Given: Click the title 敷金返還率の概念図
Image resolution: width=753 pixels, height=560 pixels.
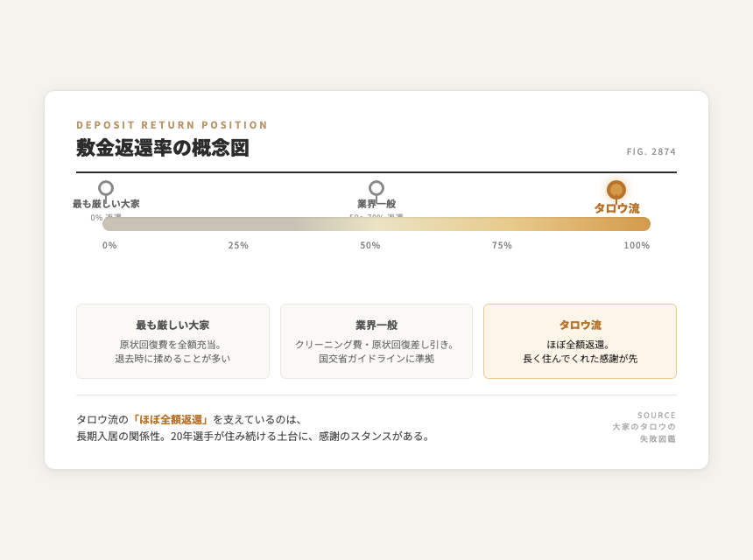Looking at the screenshot, I should click(x=163, y=148).
